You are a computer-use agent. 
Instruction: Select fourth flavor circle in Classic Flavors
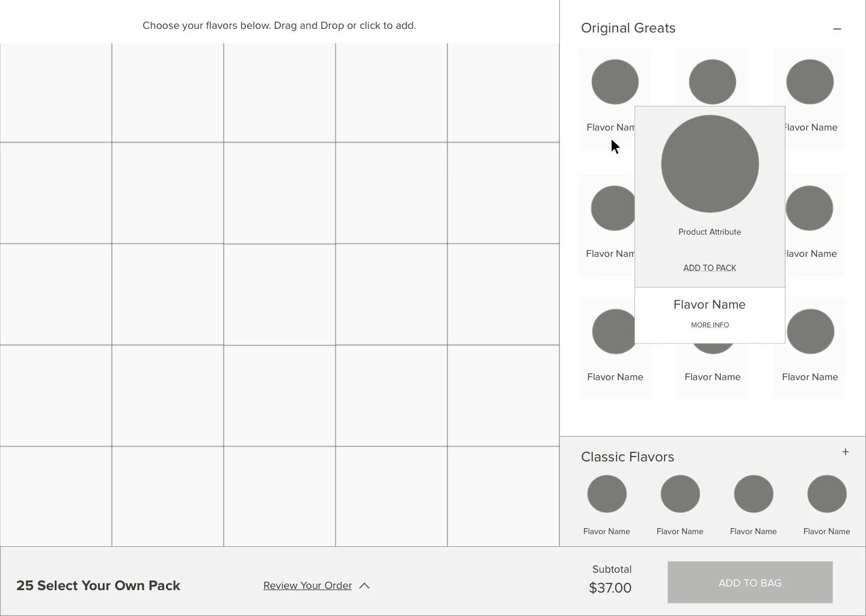click(x=827, y=494)
